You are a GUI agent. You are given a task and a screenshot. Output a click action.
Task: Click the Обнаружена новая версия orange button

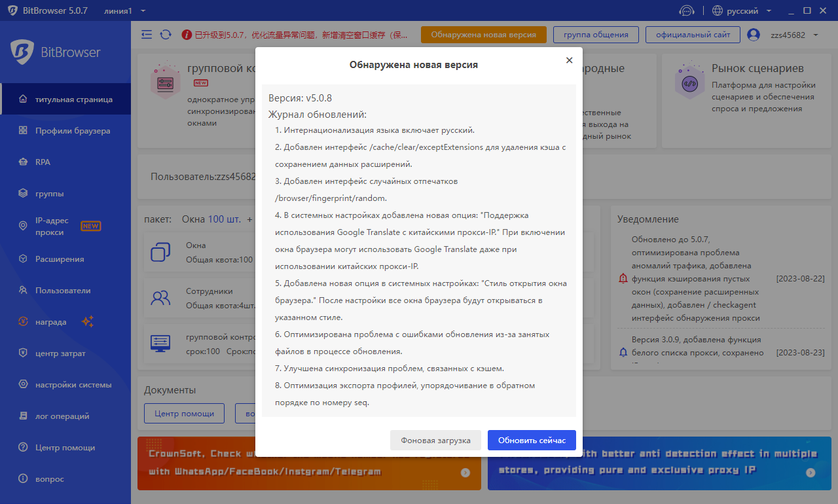click(484, 35)
